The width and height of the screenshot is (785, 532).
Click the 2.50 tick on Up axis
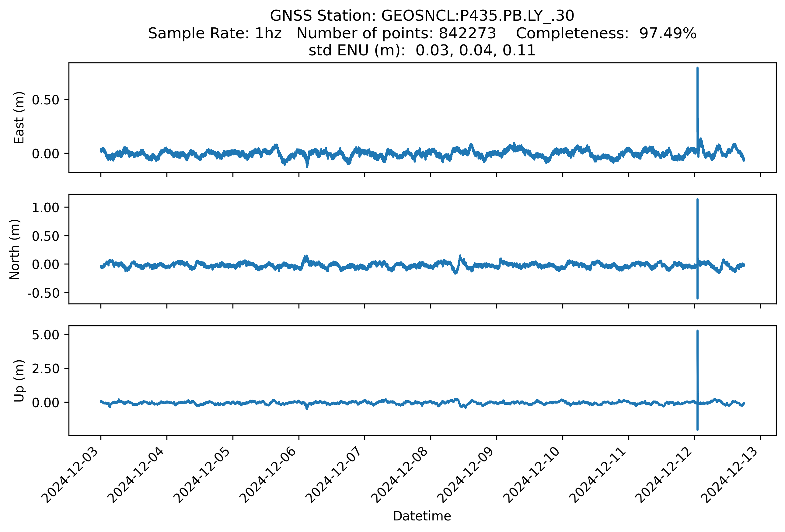(45, 369)
